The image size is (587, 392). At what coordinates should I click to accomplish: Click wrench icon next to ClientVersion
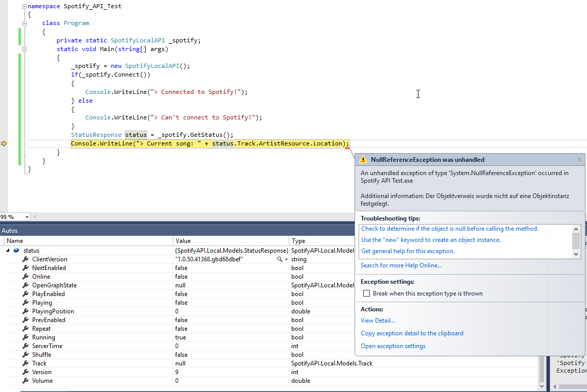point(26,259)
